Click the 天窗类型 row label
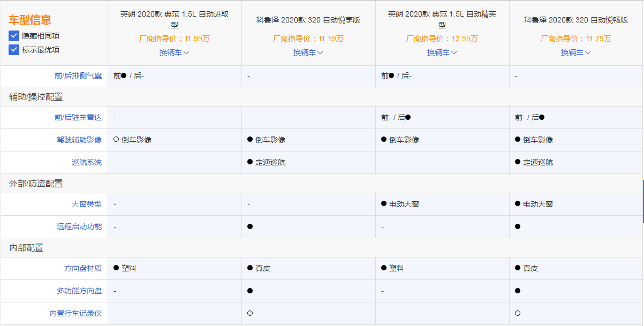 pyautogui.click(x=87, y=204)
